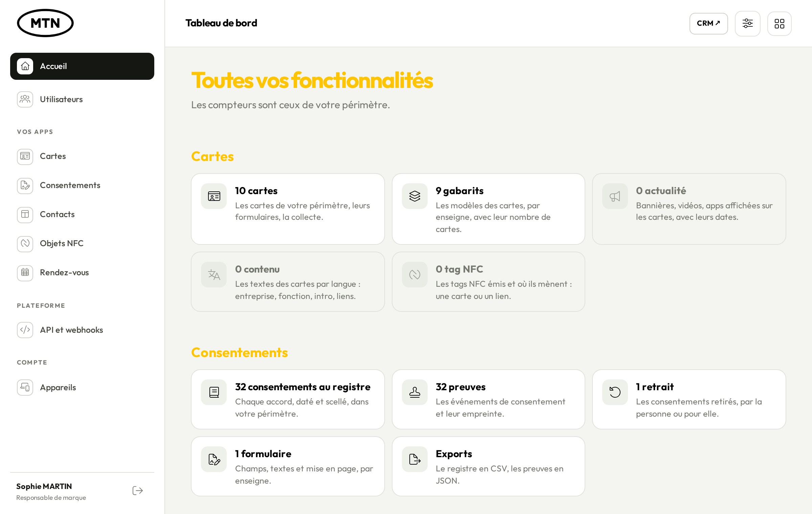This screenshot has width=812, height=514.
Task: Open the filter settings sliders icon
Action: tap(748, 23)
